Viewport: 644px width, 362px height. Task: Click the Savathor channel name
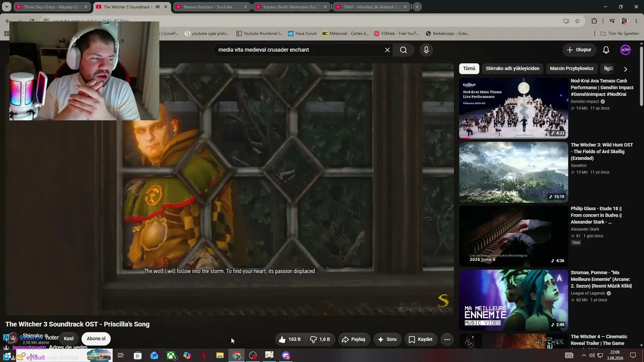pyautogui.click(x=579, y=165)
